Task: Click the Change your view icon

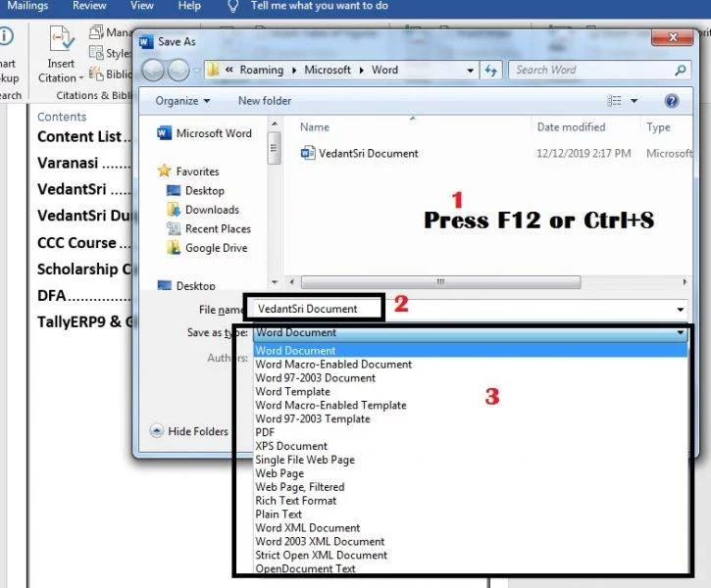Action: (615, 101)
